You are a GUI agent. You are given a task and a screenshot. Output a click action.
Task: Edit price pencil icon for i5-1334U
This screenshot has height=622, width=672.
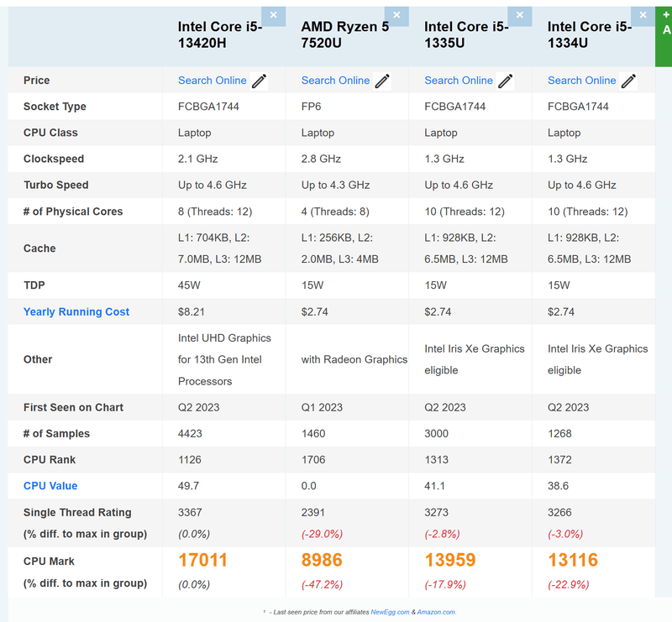(x=628, y=81)
